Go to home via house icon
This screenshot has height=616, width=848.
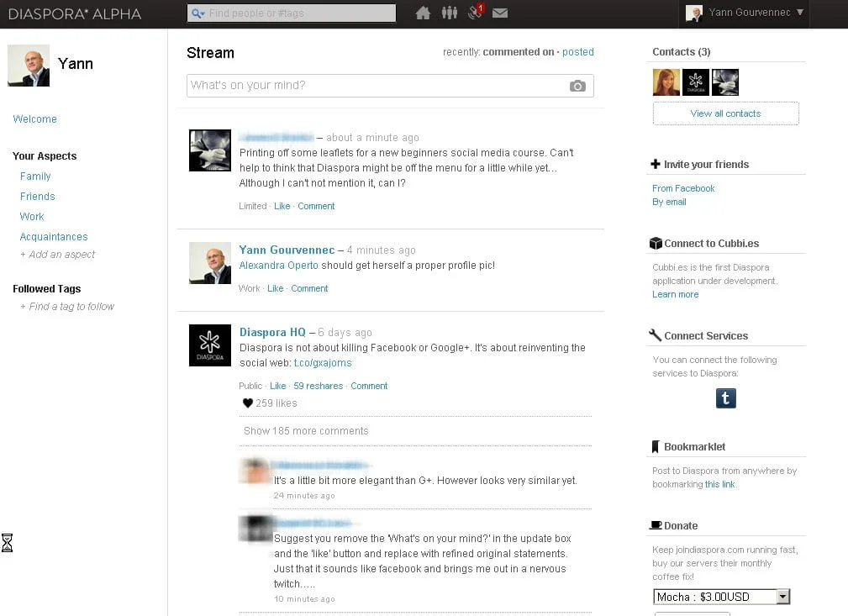tap(423, 13)
